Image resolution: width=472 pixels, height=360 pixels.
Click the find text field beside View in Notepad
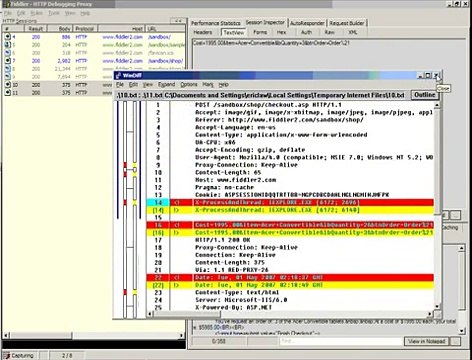point(341,341)
